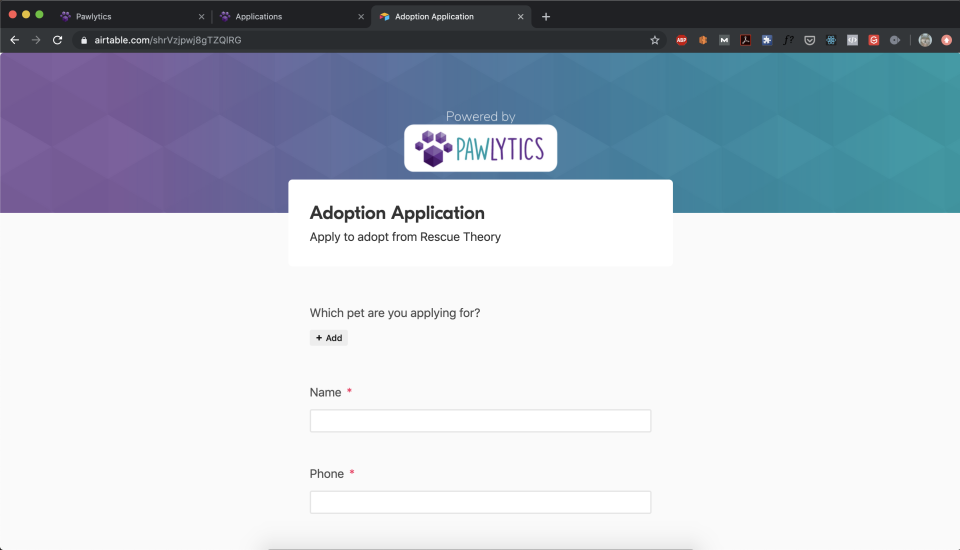Viewport: 960px width, 550px height.
Task: Click the Phone field label
Action: point(326,474)
